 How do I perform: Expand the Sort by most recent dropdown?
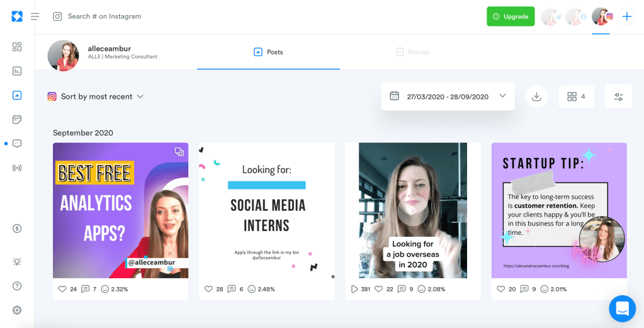pyautogui.click(x=96, y=96)
